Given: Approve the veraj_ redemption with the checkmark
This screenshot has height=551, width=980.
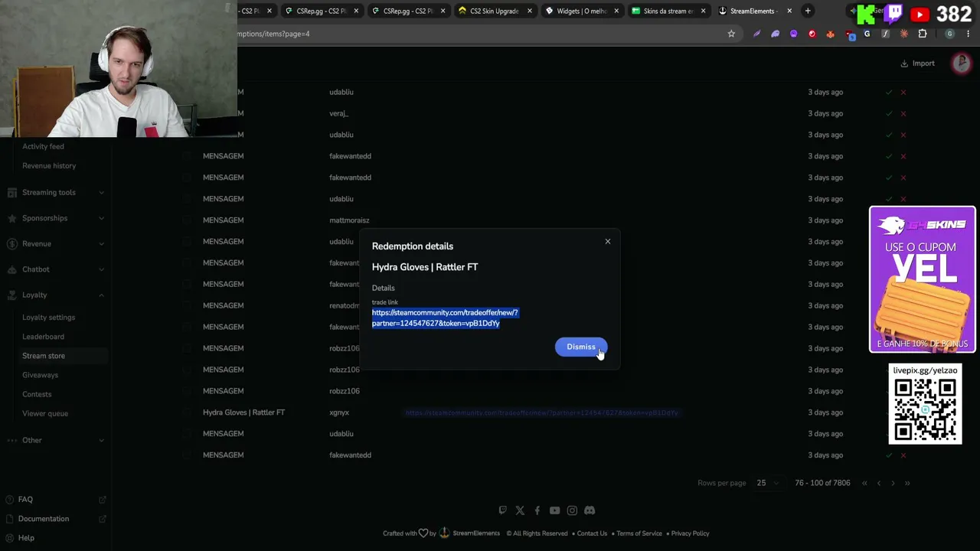Looking at the screenshot, I should [x=889, y=113].
